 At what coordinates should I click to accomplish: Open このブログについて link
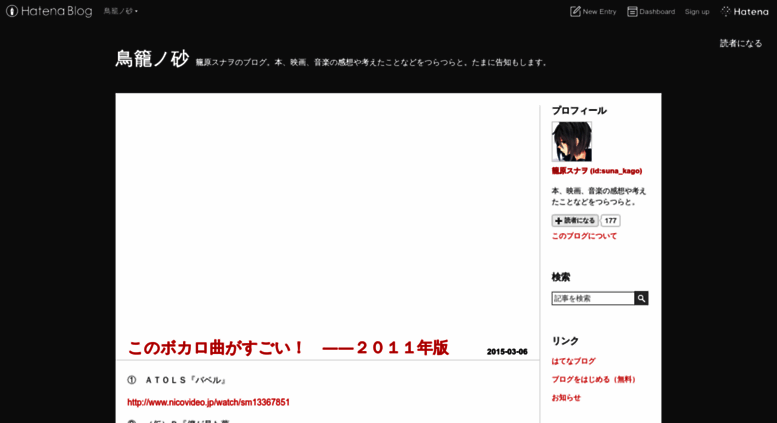(x=584, y=236)
